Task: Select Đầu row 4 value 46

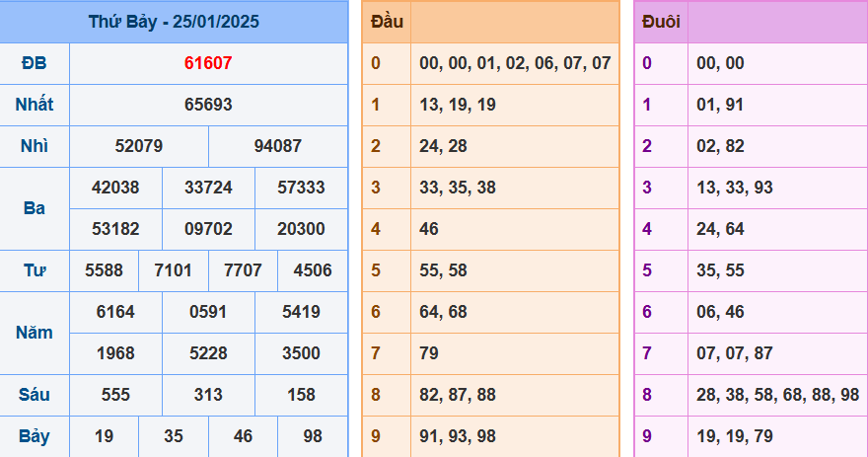Action: point(429,229)
